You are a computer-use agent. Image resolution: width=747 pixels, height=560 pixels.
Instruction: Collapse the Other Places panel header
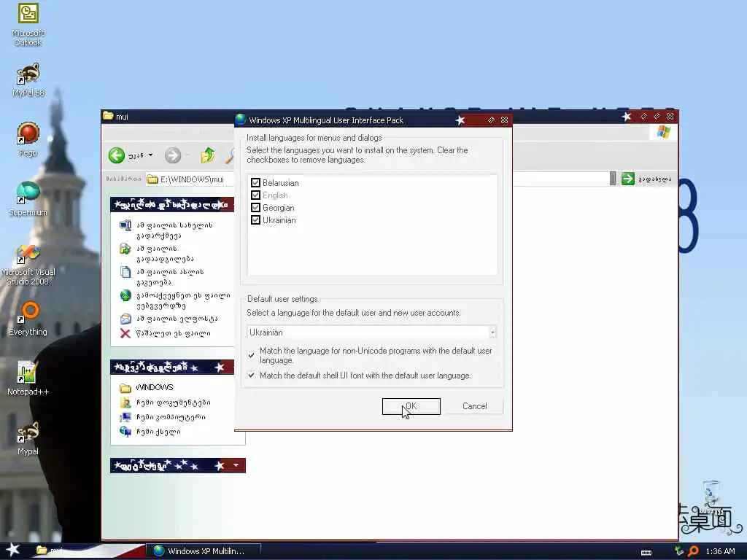(x=172, y=367)
